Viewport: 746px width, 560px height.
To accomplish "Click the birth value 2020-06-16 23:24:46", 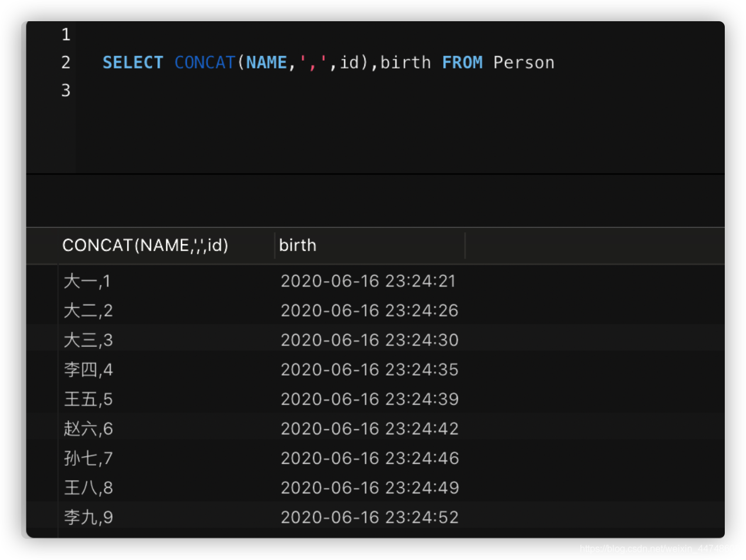I will [x=369, y=458].
